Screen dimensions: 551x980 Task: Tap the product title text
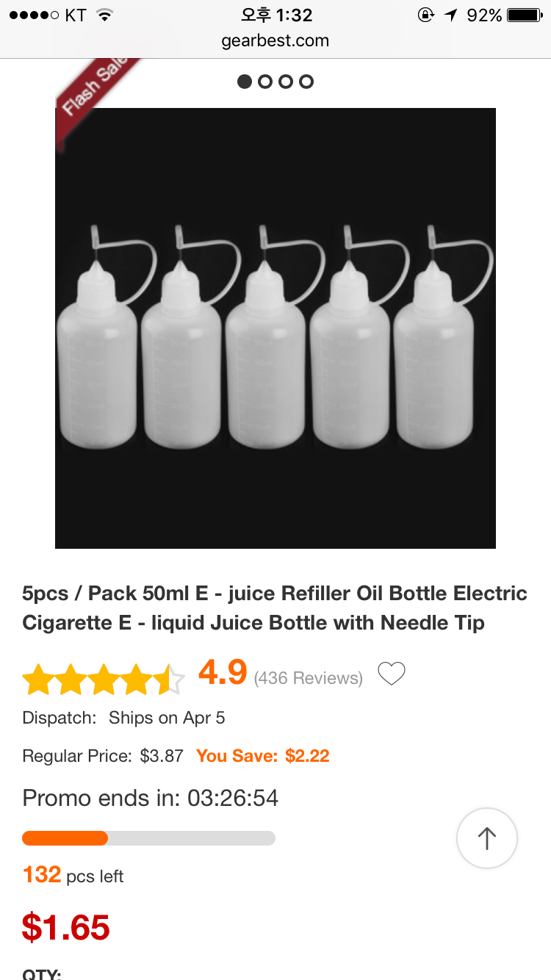[x=275, y=608]
